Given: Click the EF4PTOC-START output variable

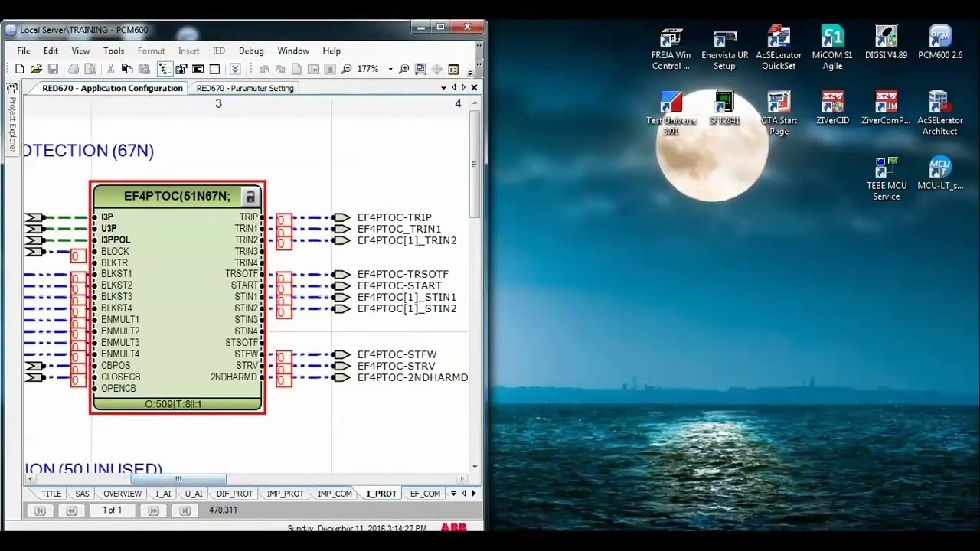Looking at the screenshot, I should 399,285.
